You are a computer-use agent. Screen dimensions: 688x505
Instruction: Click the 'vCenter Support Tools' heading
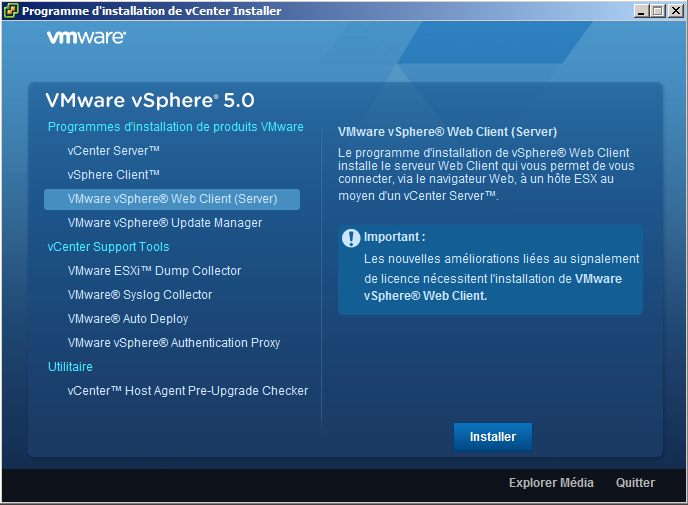tap(108, 247)
